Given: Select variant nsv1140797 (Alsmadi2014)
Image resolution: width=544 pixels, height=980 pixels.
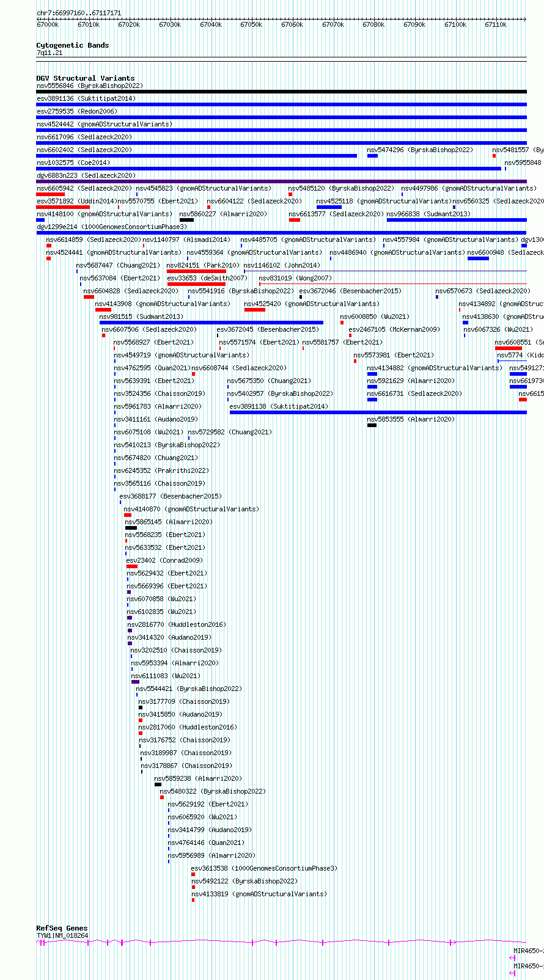Looking at the screenshot, I should coord(187,240).
